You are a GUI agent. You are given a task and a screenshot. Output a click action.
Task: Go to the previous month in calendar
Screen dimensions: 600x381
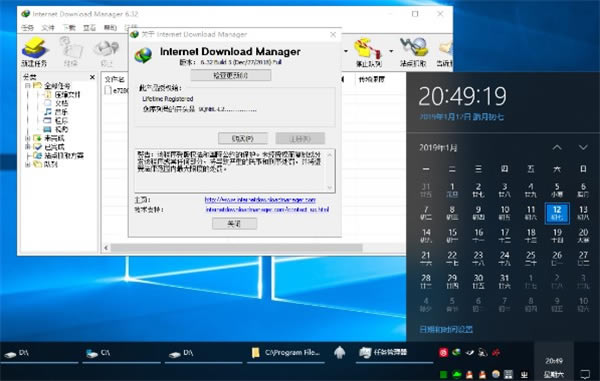(x=557, y=147)
